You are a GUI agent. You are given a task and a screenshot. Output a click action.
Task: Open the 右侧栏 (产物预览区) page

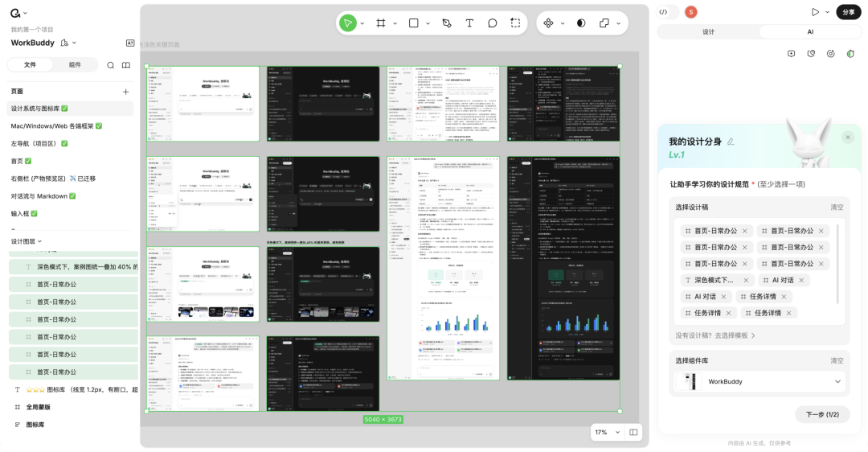tap(70, 179)
